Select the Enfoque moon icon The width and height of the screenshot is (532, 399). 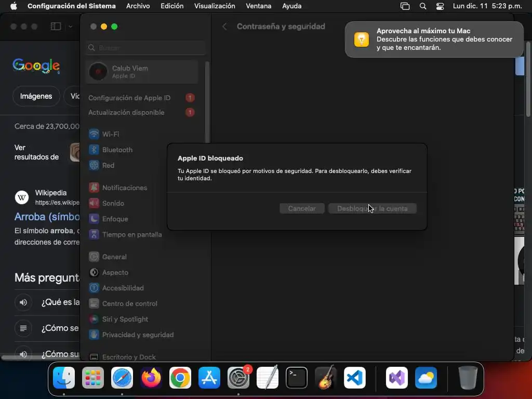(x=94, y=219)
